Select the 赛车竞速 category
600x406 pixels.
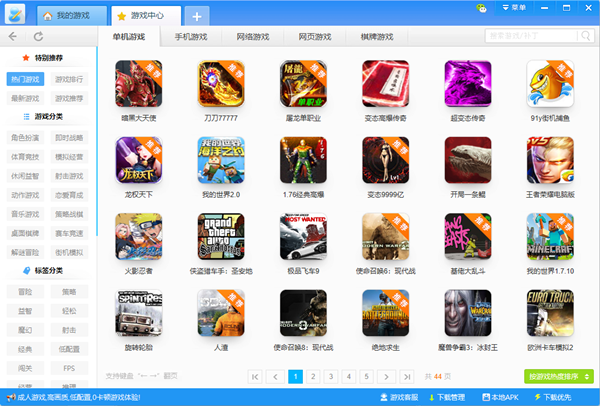coord(69,233)
